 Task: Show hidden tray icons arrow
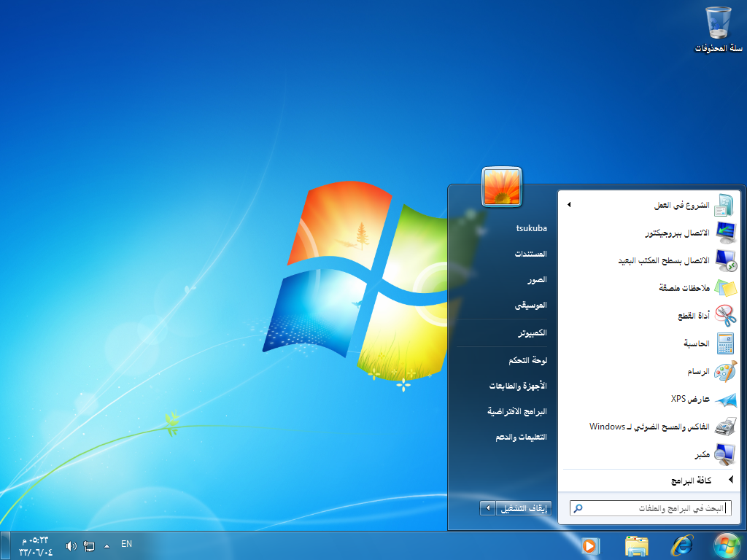coord(107,546)
